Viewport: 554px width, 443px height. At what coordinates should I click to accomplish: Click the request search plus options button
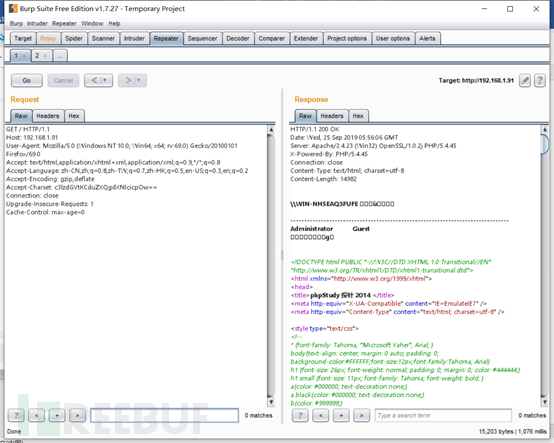pyautogui.click(x=57, y=415)
